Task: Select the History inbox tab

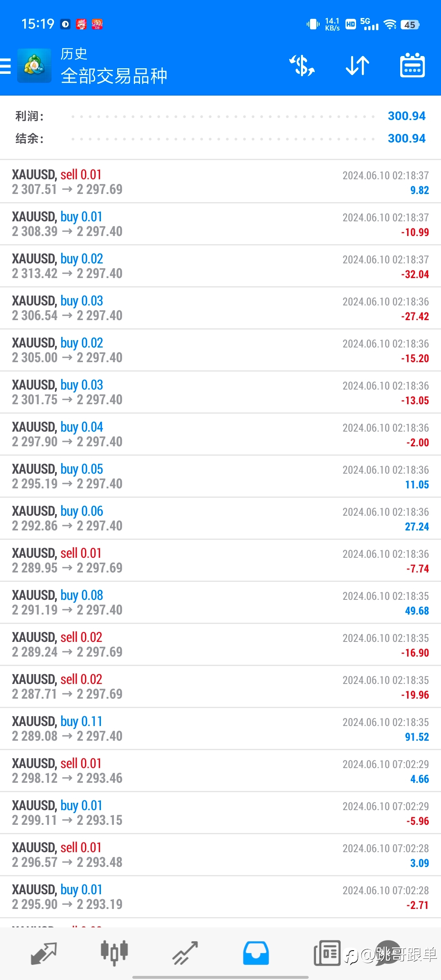Action: pyautogui.click(x=256, y=953)
